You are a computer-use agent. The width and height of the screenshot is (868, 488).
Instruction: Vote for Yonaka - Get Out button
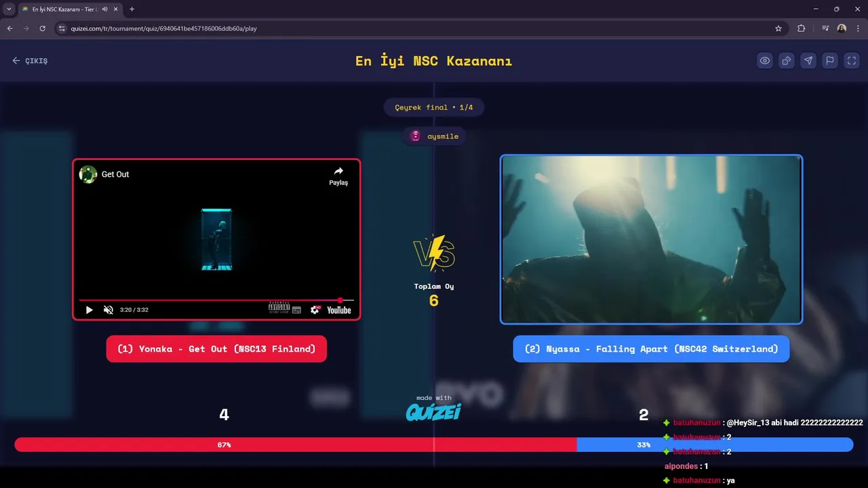(216, 349)
